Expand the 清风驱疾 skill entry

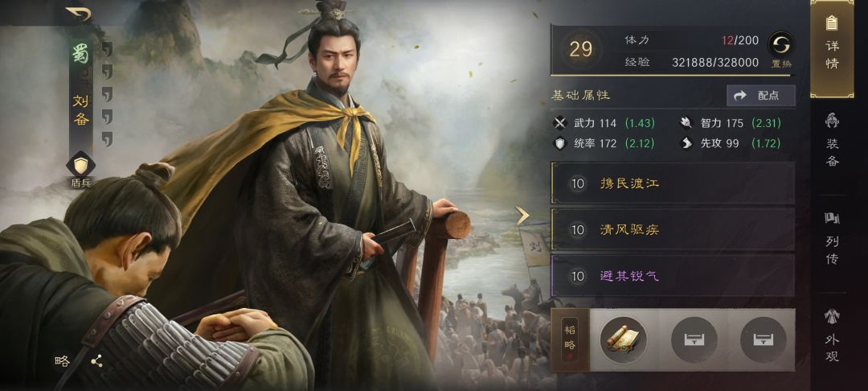pos(673,229)
